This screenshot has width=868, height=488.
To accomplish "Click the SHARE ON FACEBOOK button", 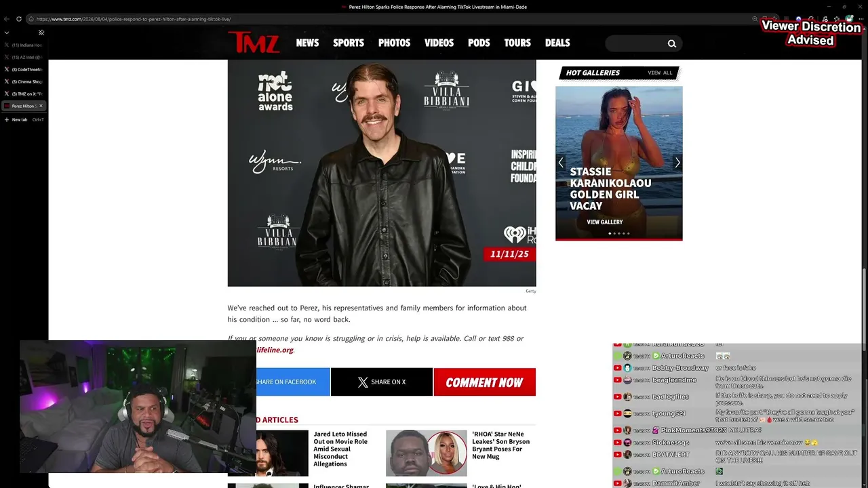I will pos(293,382).
